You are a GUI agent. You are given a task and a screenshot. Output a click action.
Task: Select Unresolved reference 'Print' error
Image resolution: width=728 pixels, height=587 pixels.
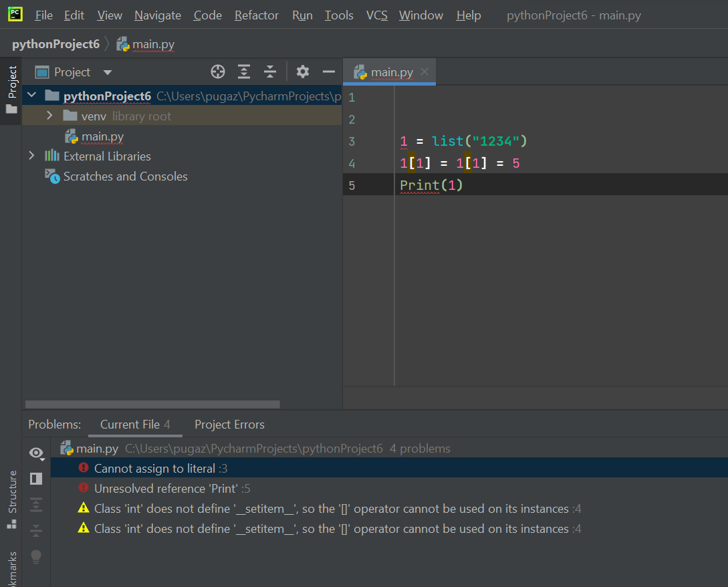pos(389,489)
